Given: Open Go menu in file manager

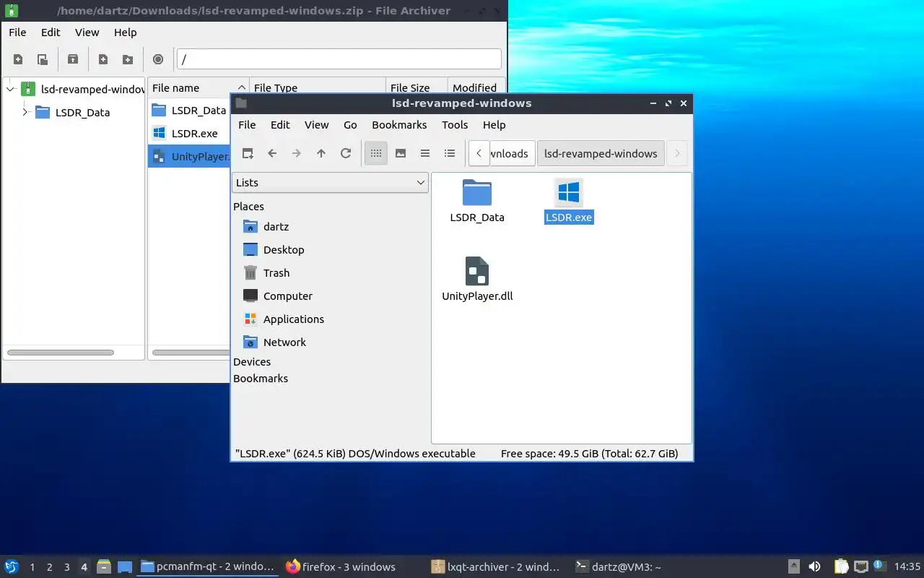Looking at the screenshot, I should [x=350, y=125].
